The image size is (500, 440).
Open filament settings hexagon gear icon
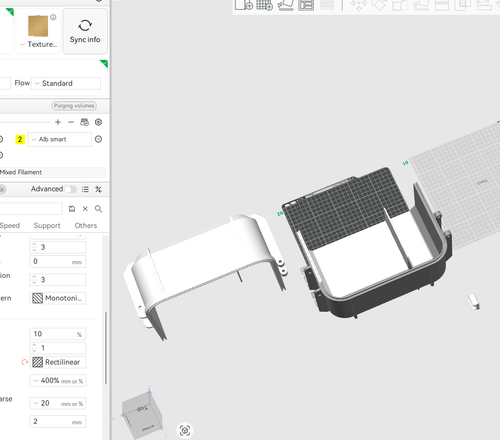(x=98, y=122)
